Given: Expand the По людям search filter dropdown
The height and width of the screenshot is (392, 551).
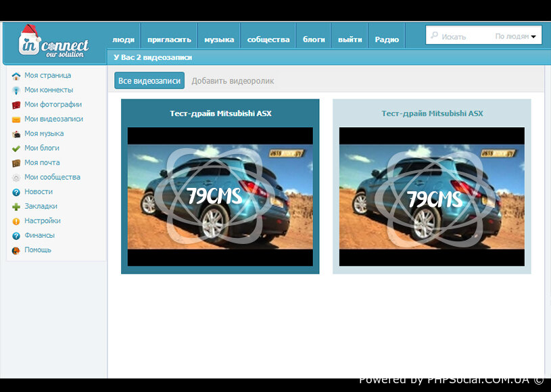Looking at the screenshot, I should (517, 36).
